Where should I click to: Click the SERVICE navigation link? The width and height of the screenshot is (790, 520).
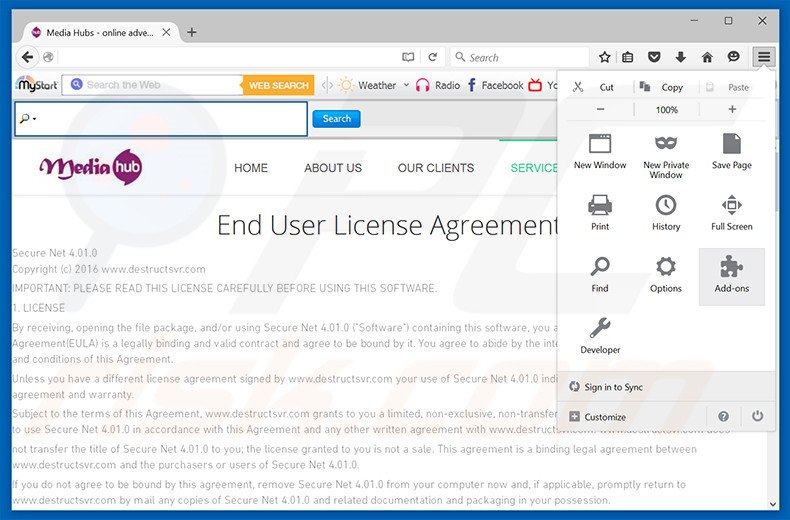coord(534,168)
